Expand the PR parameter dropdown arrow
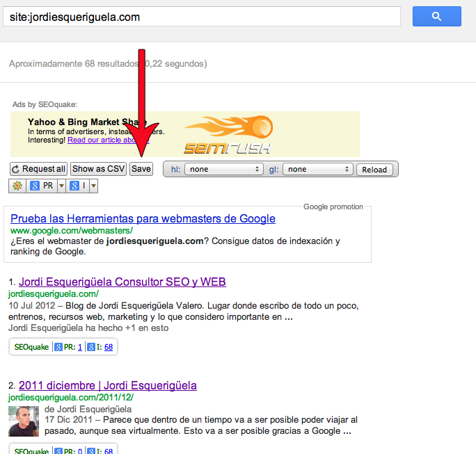 tap(61, 186)
